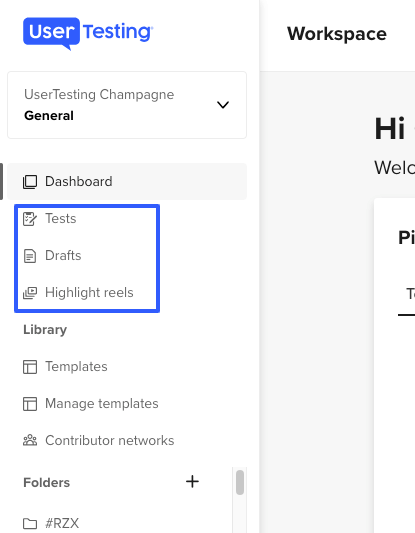Open the #RZX folder
This screenshot has width=415, height=533.
pos(62,523)
